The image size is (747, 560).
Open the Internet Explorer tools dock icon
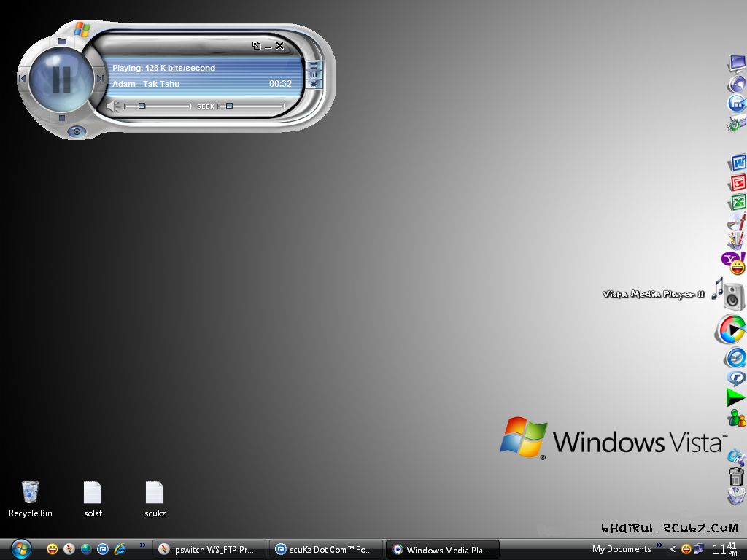[x=737, y=457]
